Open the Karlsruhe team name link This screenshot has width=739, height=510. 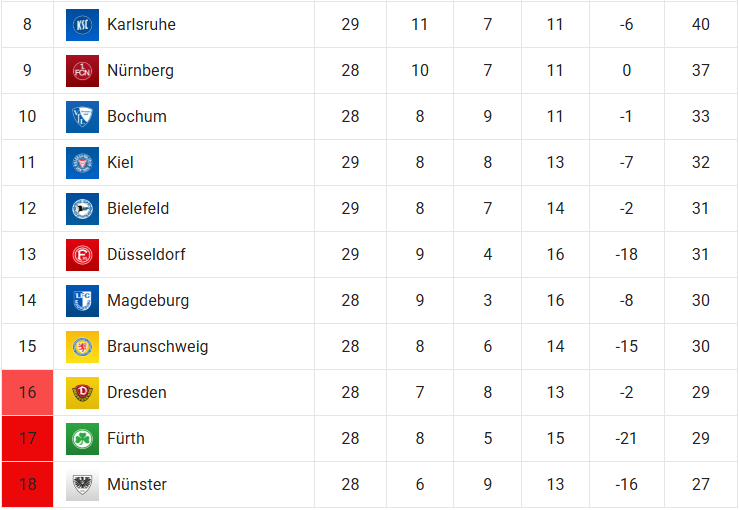click(x=141, y=25)
